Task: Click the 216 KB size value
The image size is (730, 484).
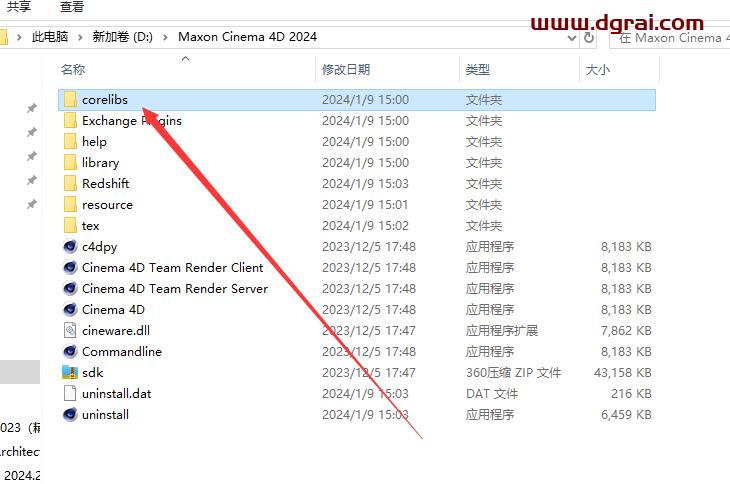Action: (631, 394)
